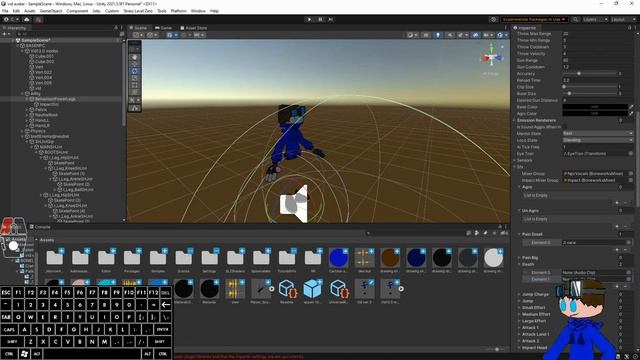640x360 pixels.
Task: Click the Hierarchy panel lock icon
Action: click(x=116, y=28)
